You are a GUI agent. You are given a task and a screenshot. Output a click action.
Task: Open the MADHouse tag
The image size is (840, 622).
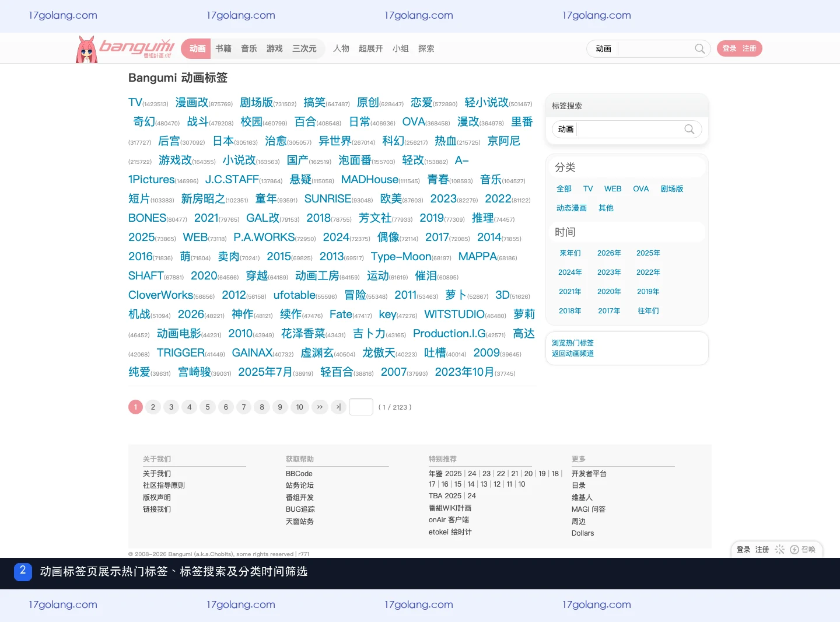(x=370, y=179)
